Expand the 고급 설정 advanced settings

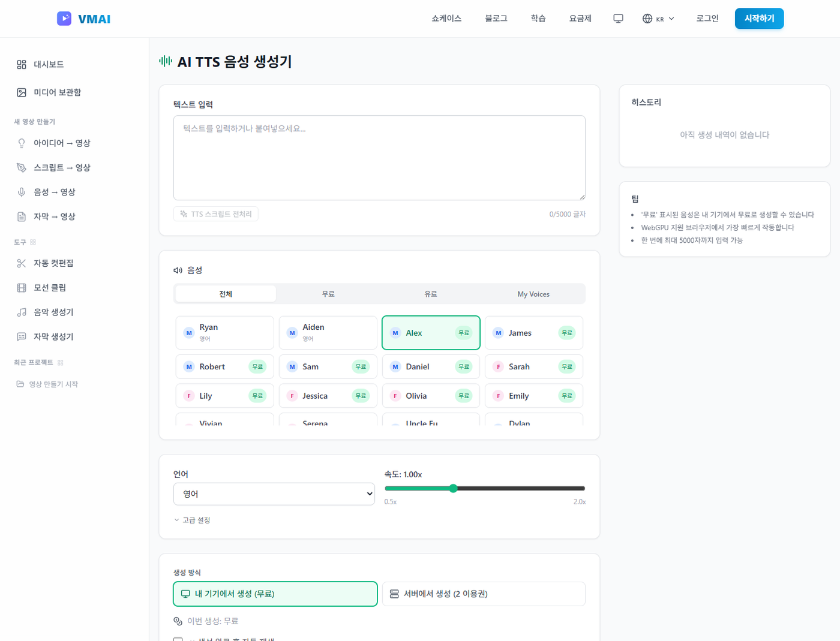pos(192,520)
